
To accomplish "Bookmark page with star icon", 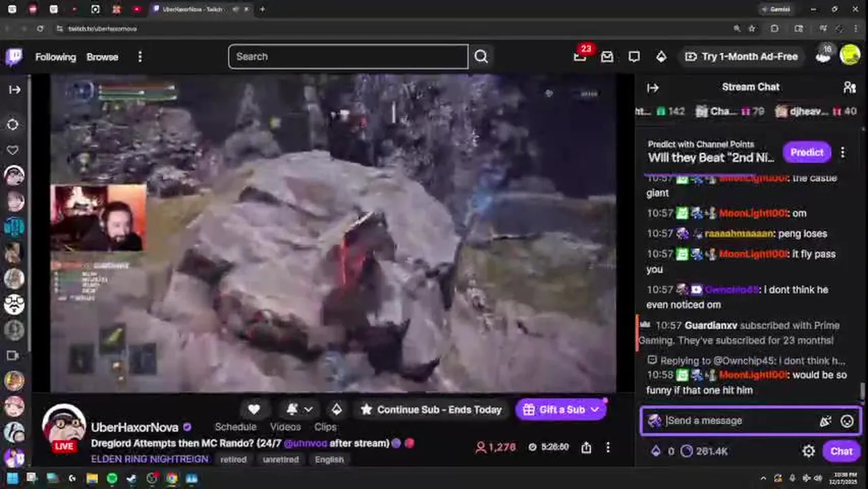I will [x=752, y=29].
